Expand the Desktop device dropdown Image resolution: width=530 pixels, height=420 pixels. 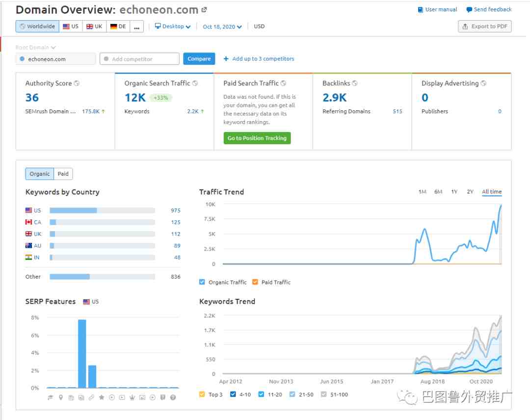pos(172,26)
